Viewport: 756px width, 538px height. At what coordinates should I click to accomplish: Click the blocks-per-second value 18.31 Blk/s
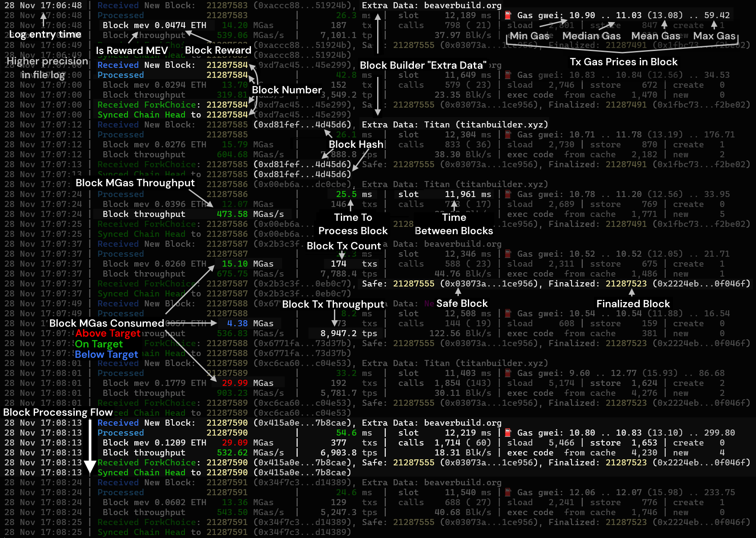[x=463, y=452]
